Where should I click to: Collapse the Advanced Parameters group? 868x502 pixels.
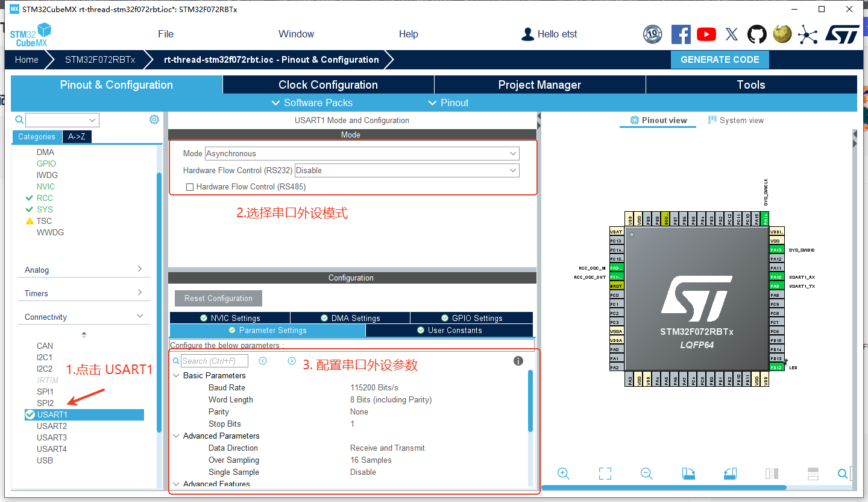[176, 436]
